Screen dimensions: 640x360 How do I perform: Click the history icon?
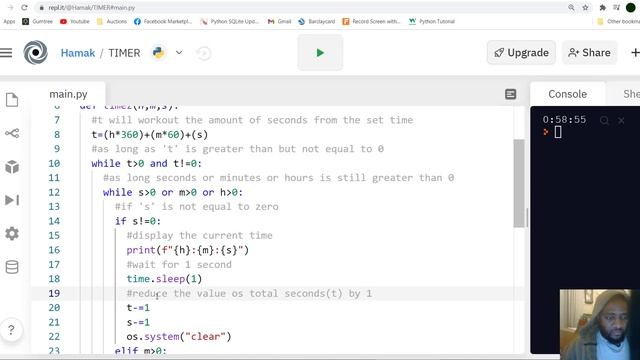click(203, 53)
